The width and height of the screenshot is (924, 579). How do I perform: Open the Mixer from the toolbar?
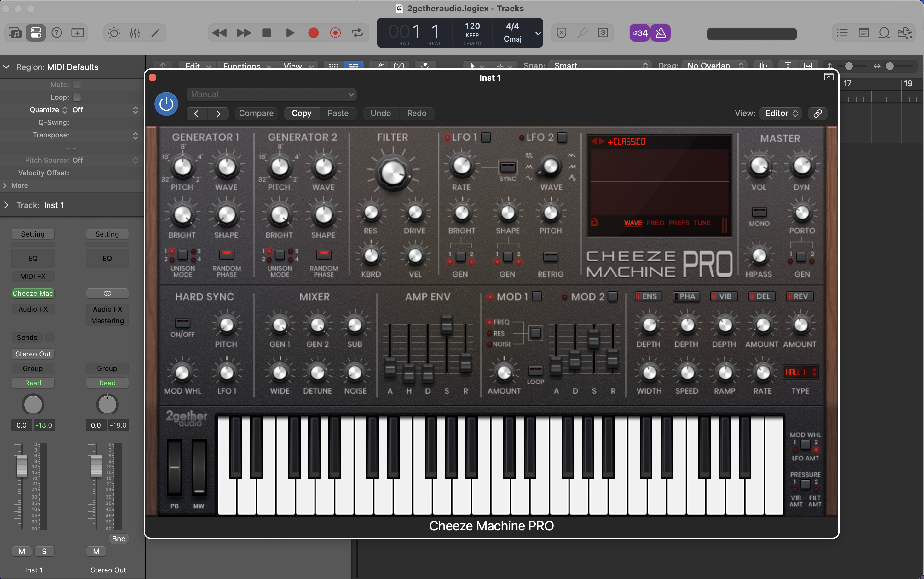click(x=135, y=33)
